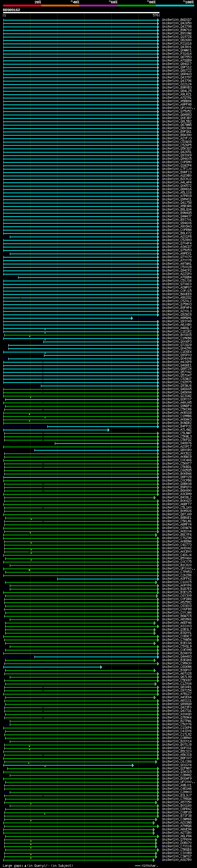Select label UniRef100_Q72Q29
The image size is (197, 868).
click(x=177, y=345)
